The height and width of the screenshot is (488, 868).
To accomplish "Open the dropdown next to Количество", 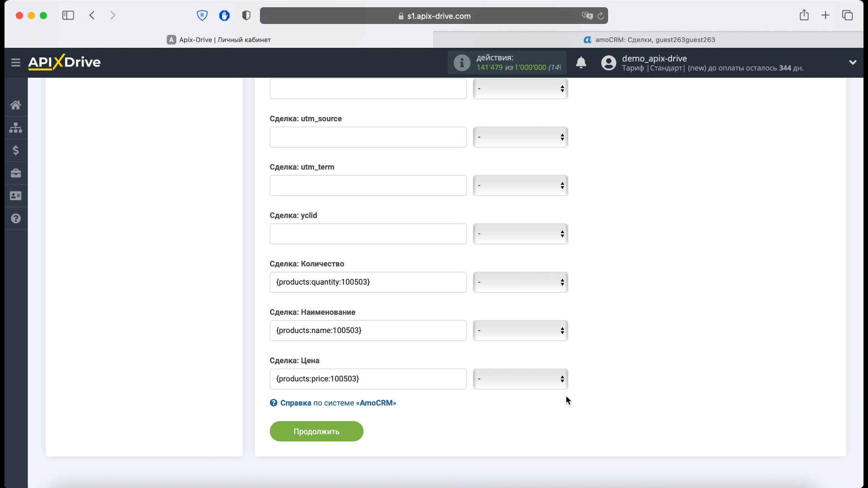I will pos(520,282).
